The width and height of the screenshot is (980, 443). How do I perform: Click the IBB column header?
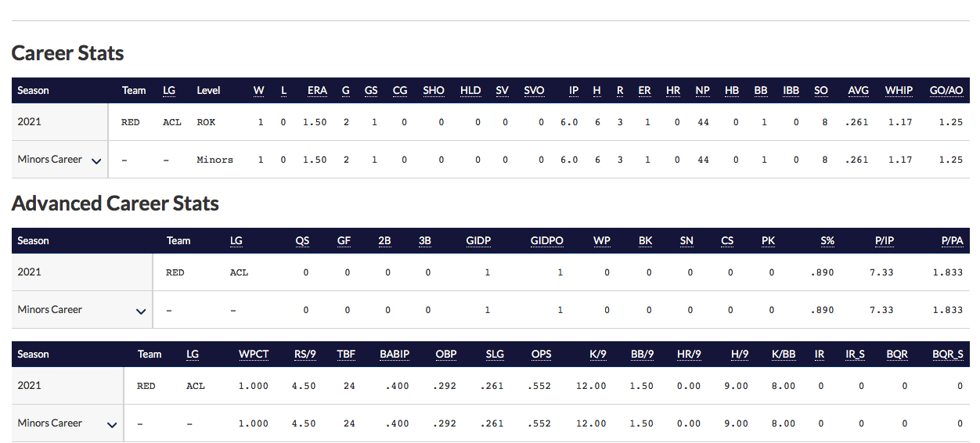(x=791, y=91)
